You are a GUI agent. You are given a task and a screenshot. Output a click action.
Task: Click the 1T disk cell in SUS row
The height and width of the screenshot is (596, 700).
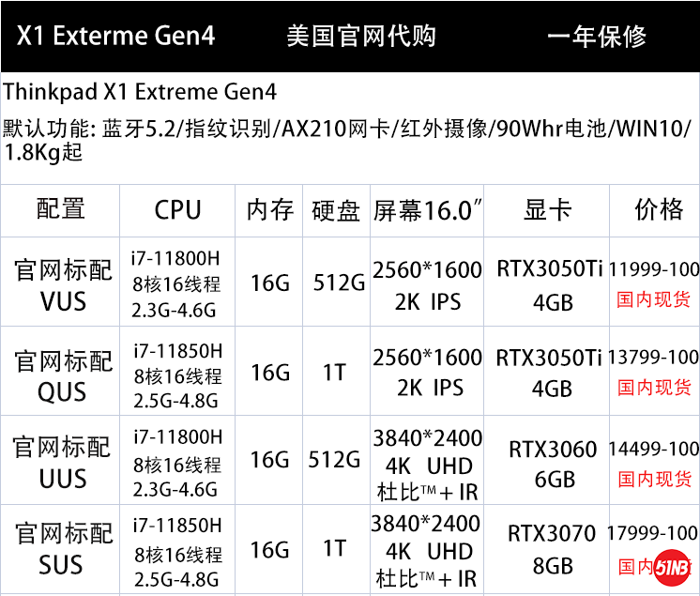coord(334,548)
